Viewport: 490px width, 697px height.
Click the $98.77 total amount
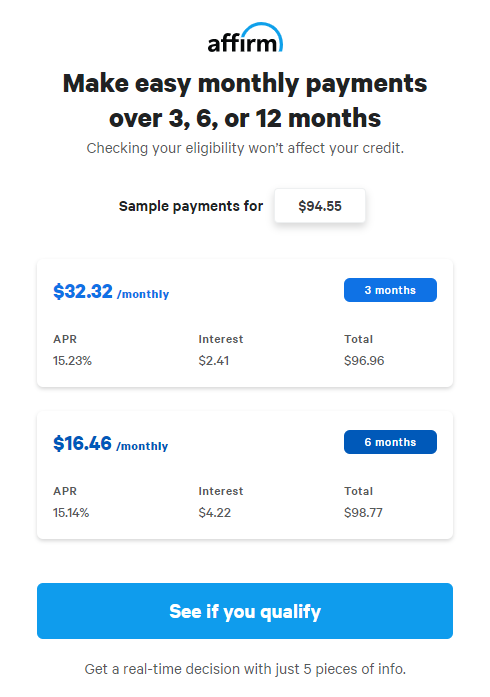pyautogui.click(x=363, y=513)
